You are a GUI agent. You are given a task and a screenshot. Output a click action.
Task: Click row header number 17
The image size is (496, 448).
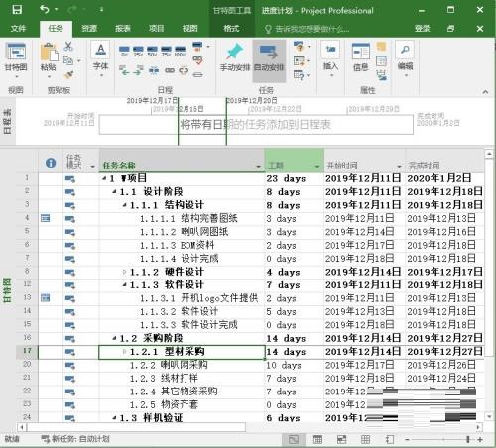[x=27, y=351]
